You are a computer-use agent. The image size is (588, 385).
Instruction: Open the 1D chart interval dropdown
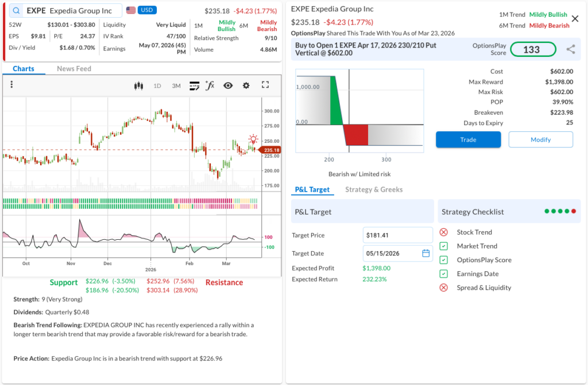pos(157,85)
